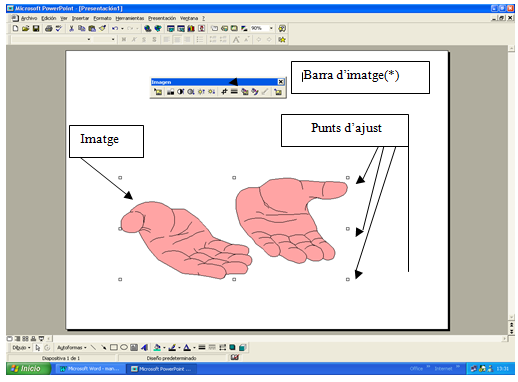
Task: Increase image contrast
Action: coord(181,92)
